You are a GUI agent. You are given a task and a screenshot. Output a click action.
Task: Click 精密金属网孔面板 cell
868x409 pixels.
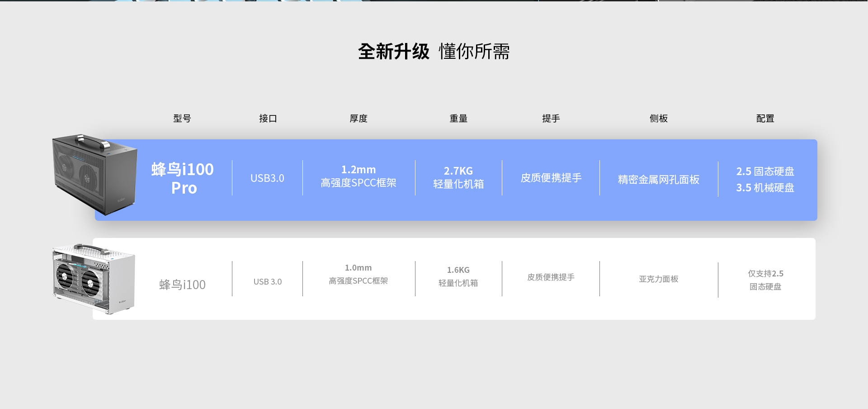click(659, 180)
